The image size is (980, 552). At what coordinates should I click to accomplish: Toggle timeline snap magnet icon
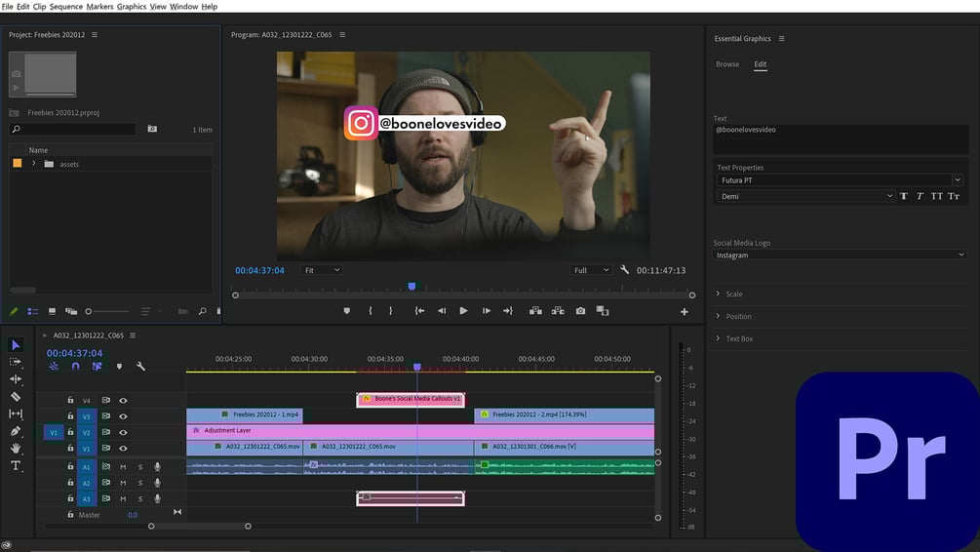coord(76,367)
